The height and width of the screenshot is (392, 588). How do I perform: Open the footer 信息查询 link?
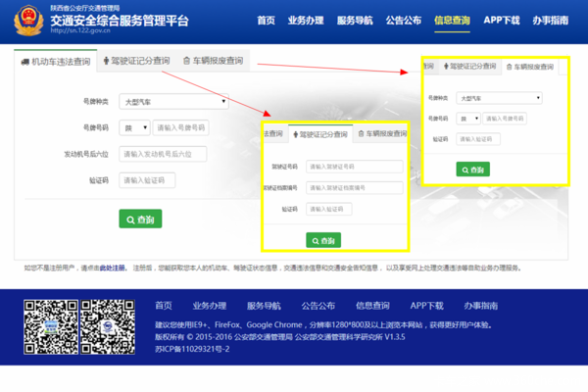coord(372,306)
